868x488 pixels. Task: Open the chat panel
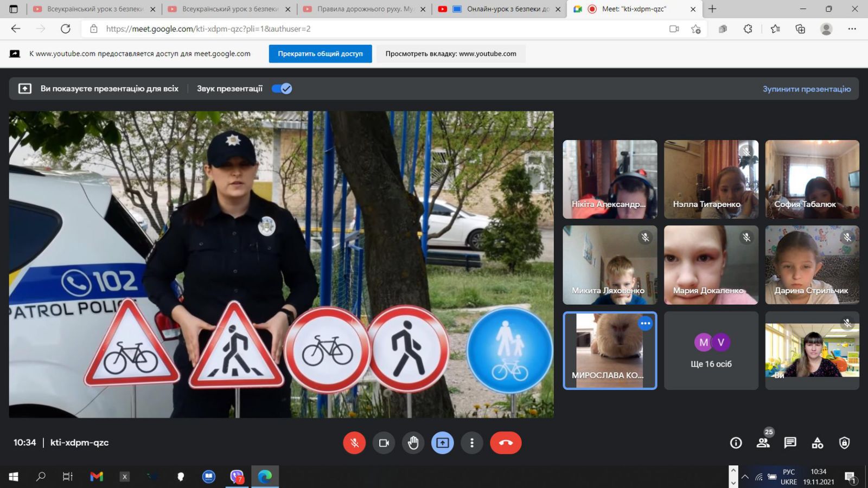pos(790,443)
